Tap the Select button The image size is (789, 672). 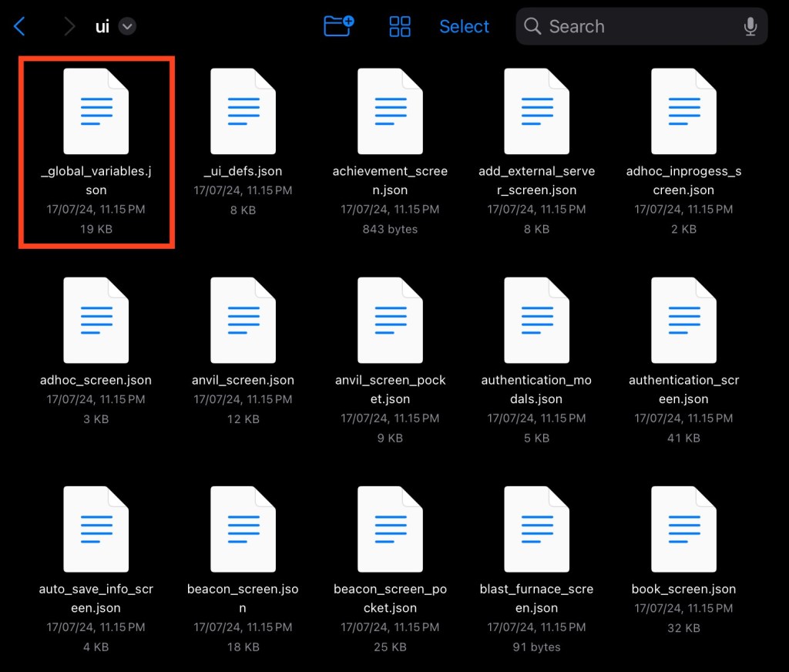464,27
